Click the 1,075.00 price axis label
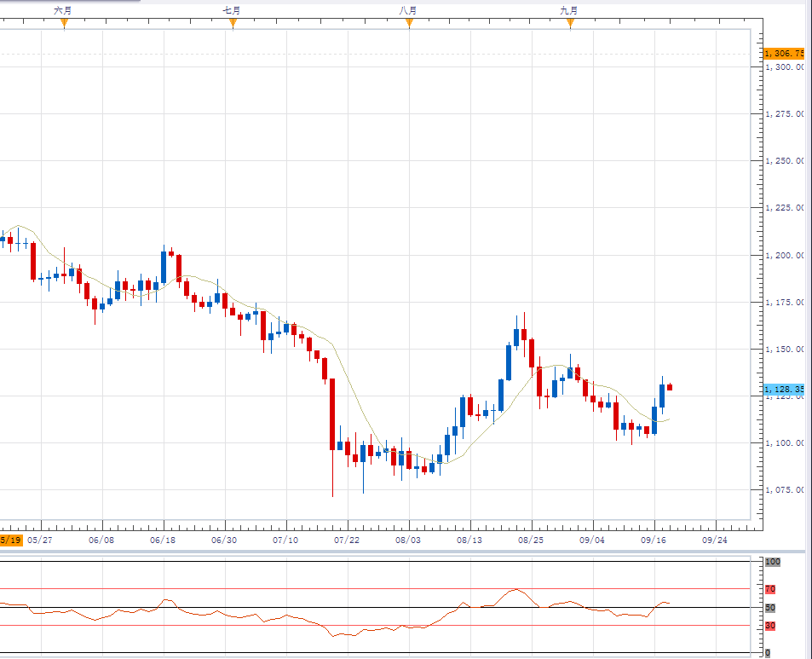The image size is (812, 659). click(785, 490)
